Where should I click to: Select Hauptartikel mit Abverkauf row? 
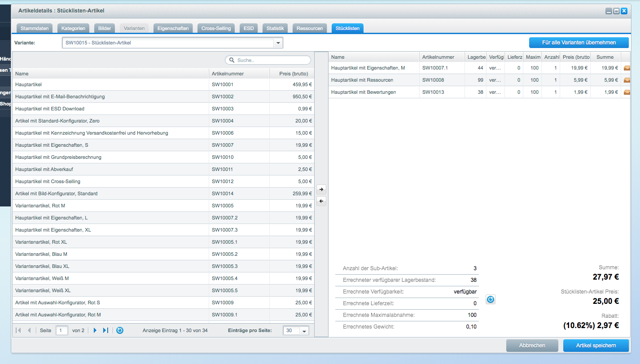(x=163, y=169)
